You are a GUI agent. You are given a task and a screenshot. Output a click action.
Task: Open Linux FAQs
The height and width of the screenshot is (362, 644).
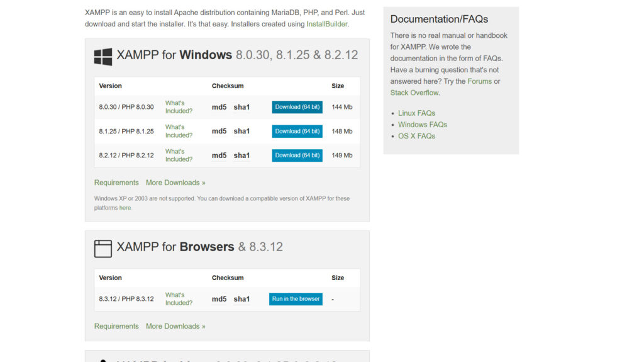(x=416, y=113)
